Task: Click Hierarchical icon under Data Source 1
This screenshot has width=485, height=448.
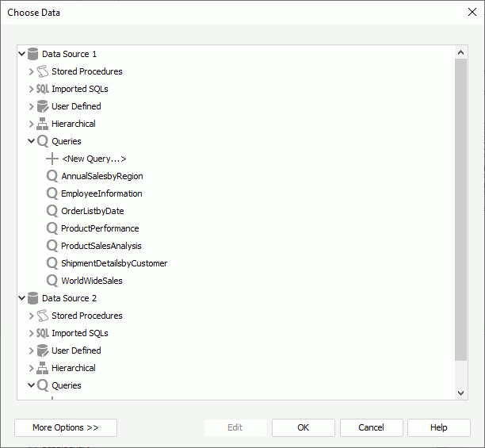Action: [42, 124]
